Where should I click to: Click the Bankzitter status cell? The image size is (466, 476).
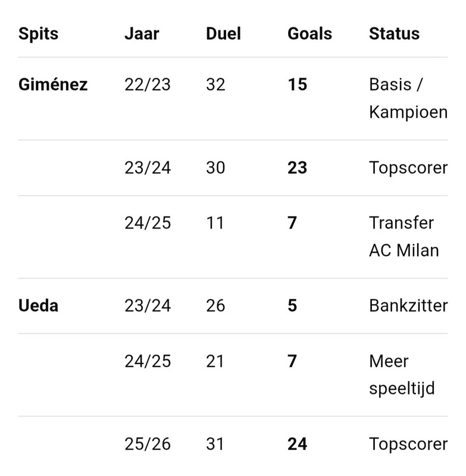pos(408,305)
